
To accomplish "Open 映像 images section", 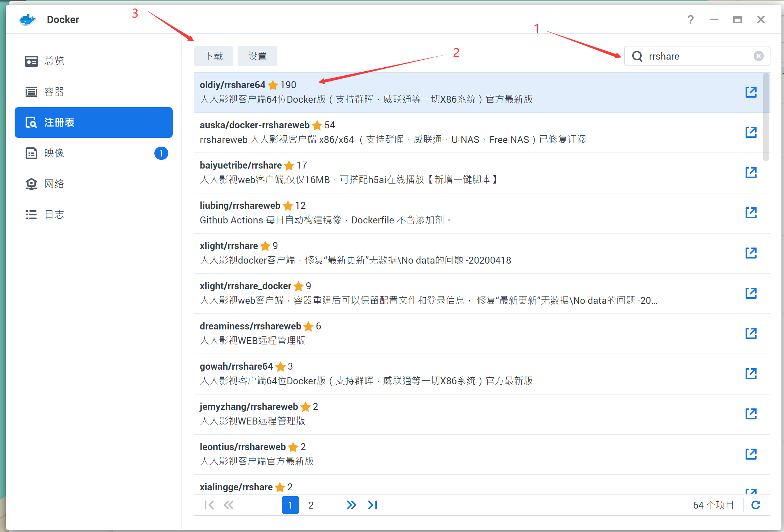I will 94,153.
